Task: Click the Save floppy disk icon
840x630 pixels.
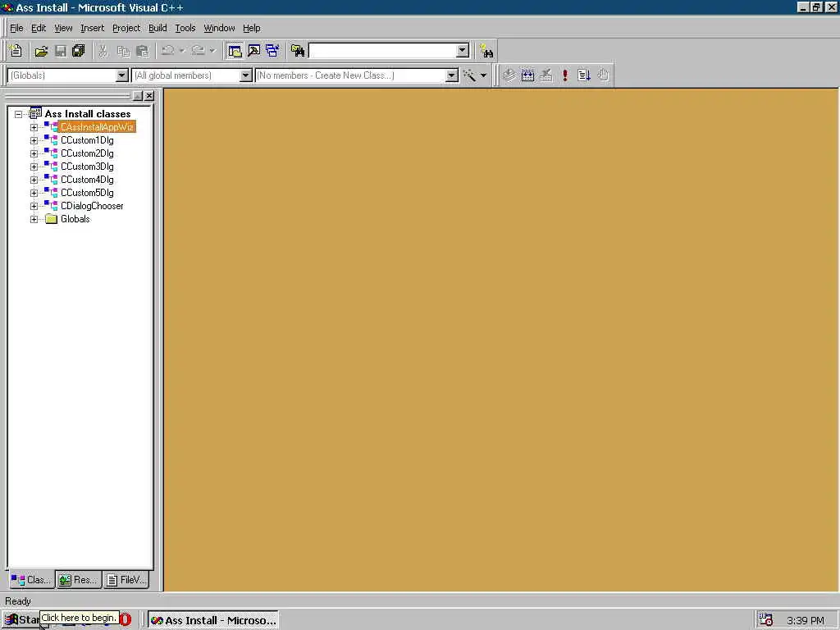Action: (61, 51)
